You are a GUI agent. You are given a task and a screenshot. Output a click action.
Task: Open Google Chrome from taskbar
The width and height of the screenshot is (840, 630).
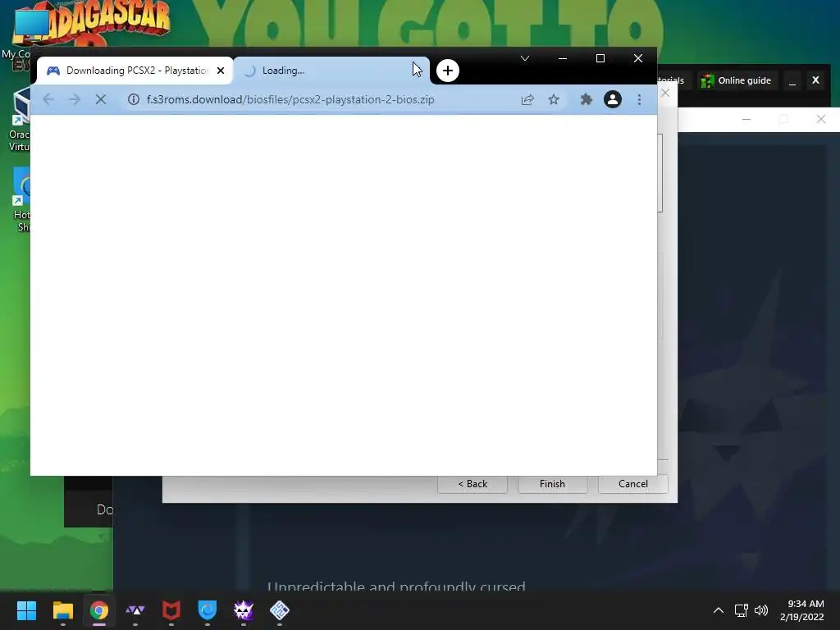pos(98,610)
